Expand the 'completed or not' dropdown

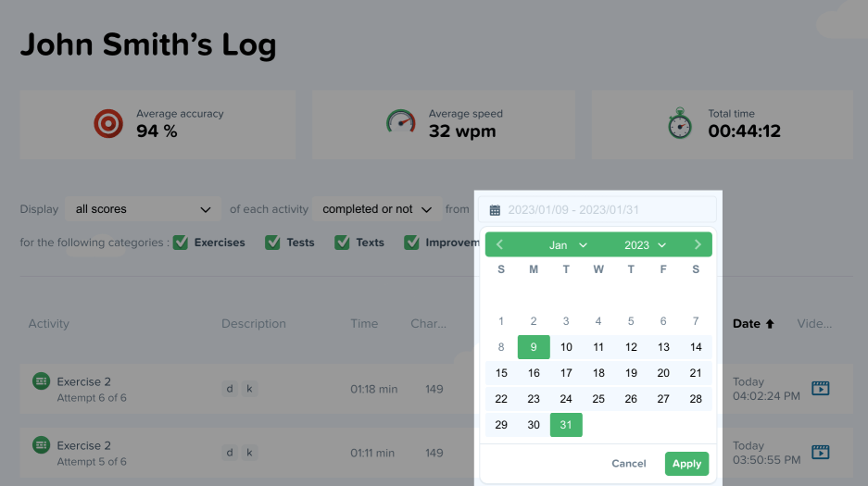(377, 209)
